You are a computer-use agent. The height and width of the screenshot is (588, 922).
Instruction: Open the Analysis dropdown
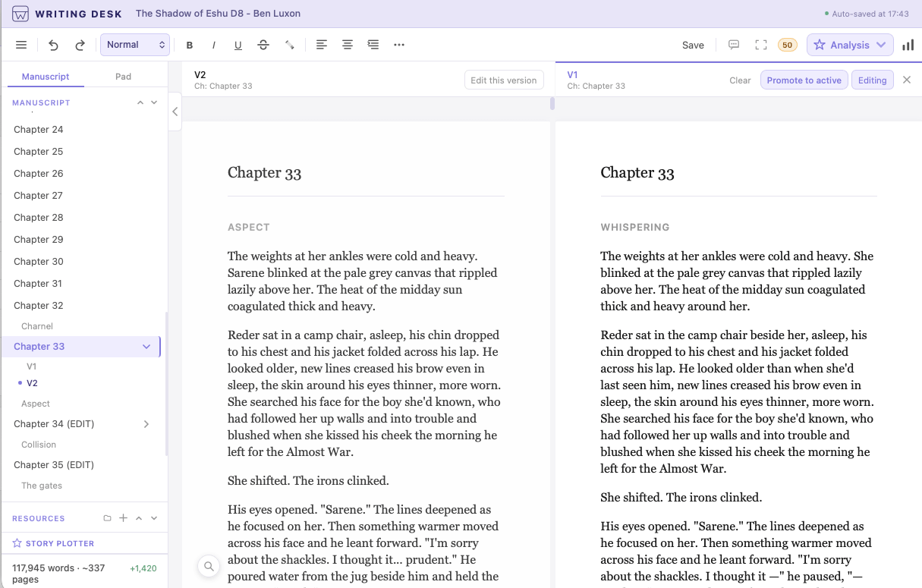(850, 45)
